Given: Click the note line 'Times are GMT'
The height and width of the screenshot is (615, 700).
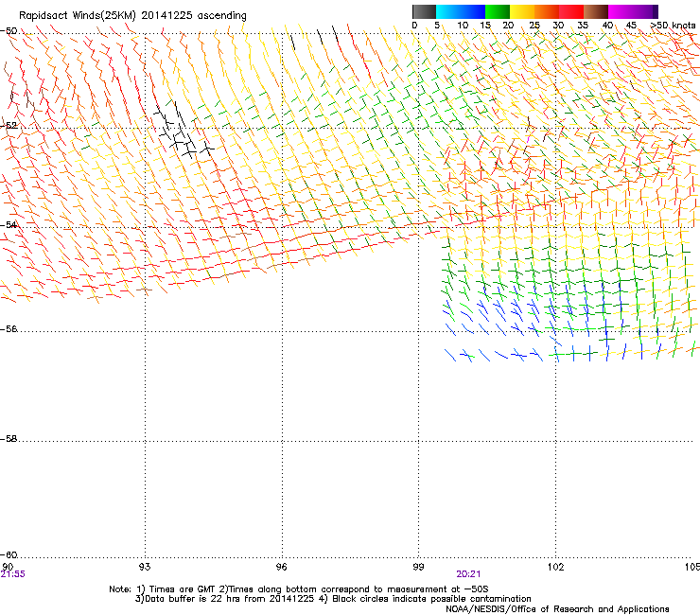Looking at the screenshot, I should point(182,589).
